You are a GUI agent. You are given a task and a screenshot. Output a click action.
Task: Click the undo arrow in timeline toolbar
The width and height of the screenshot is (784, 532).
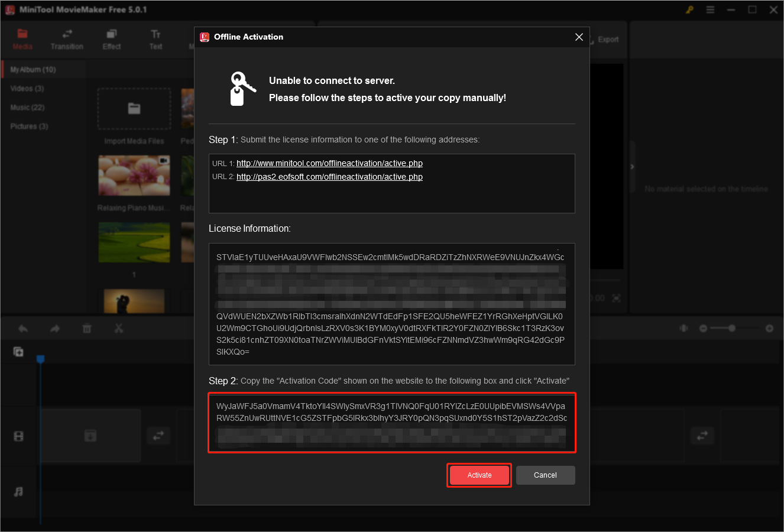[23, 329]
